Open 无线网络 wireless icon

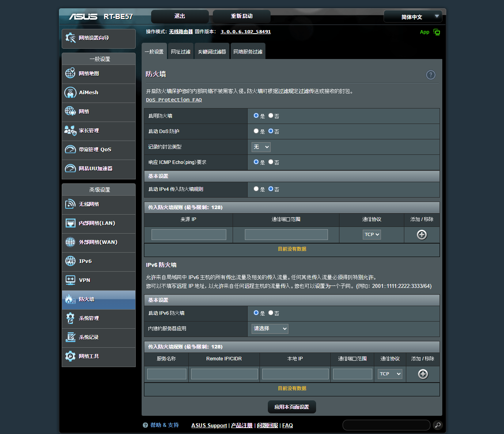(70, 204)
